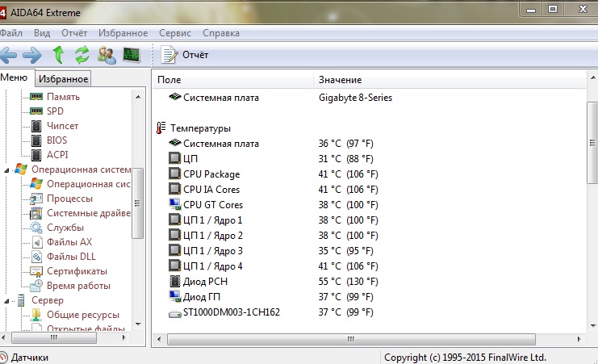The height and width of the screenshot is (364, 598).
Task: Click the Отчёт report toolbar button
Action: coord(185,55)
